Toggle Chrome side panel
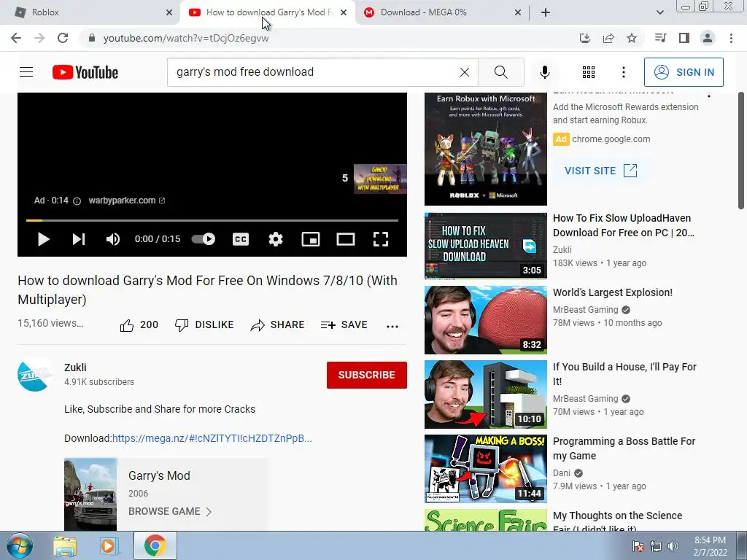 pyautogui.click(x=684, y=38)
